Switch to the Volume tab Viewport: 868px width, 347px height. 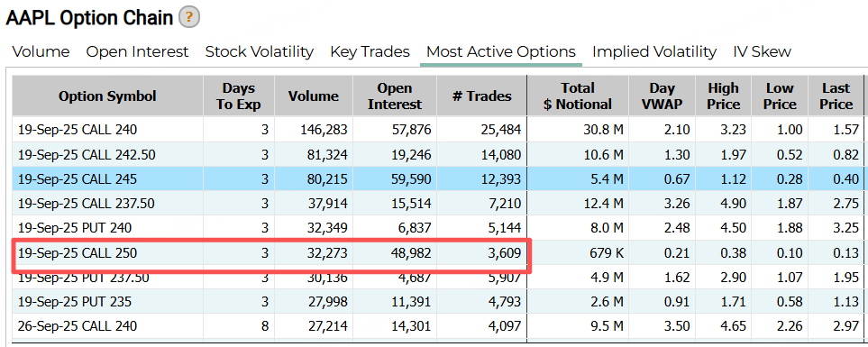(x=41, y=52)
